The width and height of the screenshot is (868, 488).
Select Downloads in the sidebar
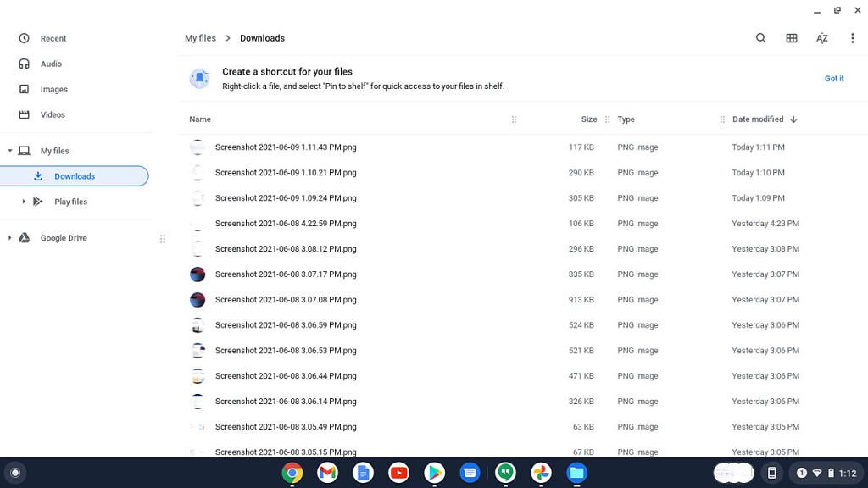point(75,176)
